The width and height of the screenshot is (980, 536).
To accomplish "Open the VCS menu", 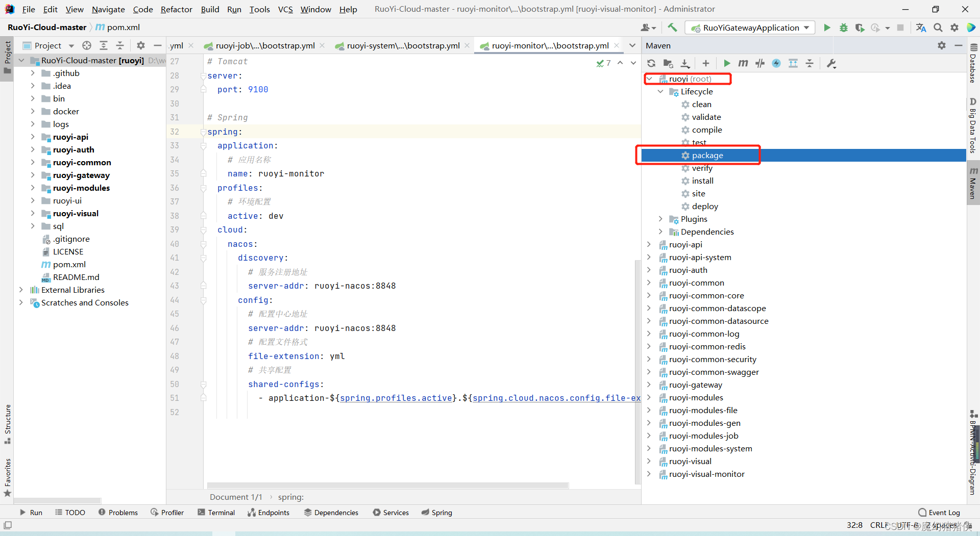I will tap(285, 9).
